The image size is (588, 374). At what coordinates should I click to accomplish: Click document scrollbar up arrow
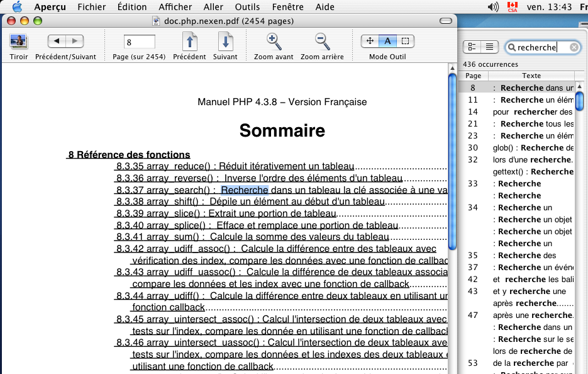click(452, 68)
